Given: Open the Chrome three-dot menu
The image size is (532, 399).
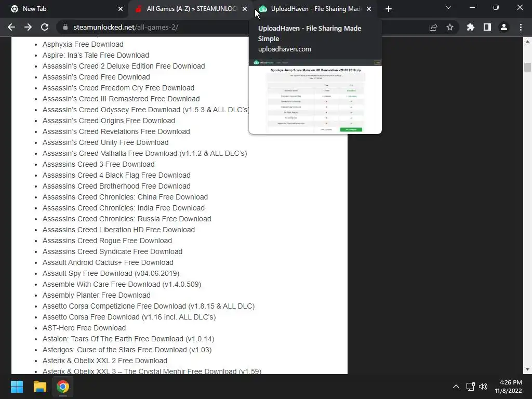Looking at the screenshot, I should tap(521, 27).
